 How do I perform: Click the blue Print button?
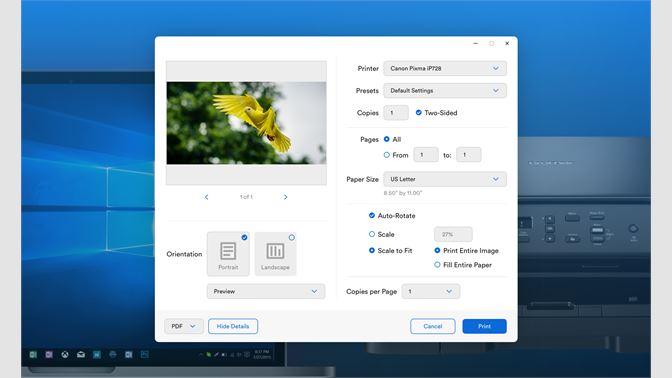click(484, 326)
